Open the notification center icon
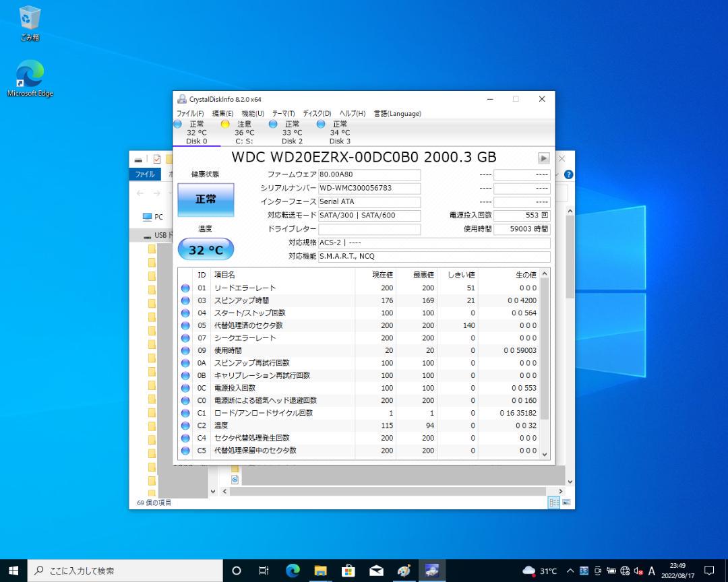This screenshot has height=582, width=728. tap(709, 571)
